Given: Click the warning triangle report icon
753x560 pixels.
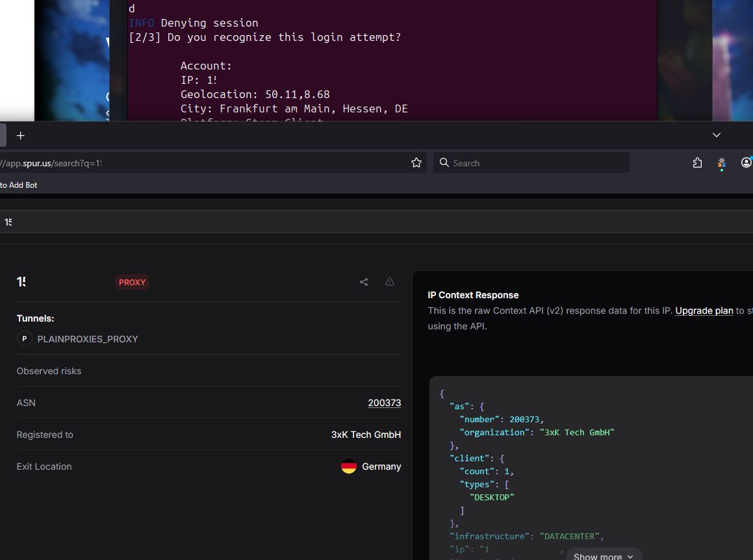Looking at the screenshot, I should pyautogui.click(x=390, y=282).
